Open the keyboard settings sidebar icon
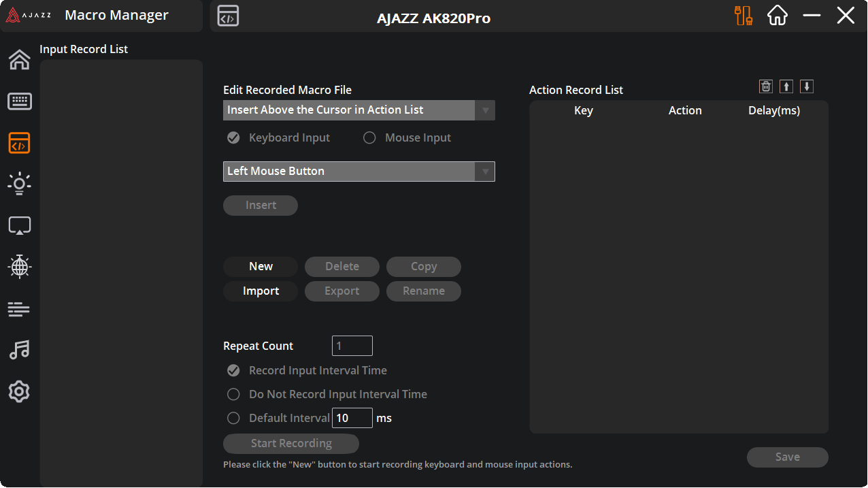This screenshot has width=868, height=488. click(x=19, y=101)
